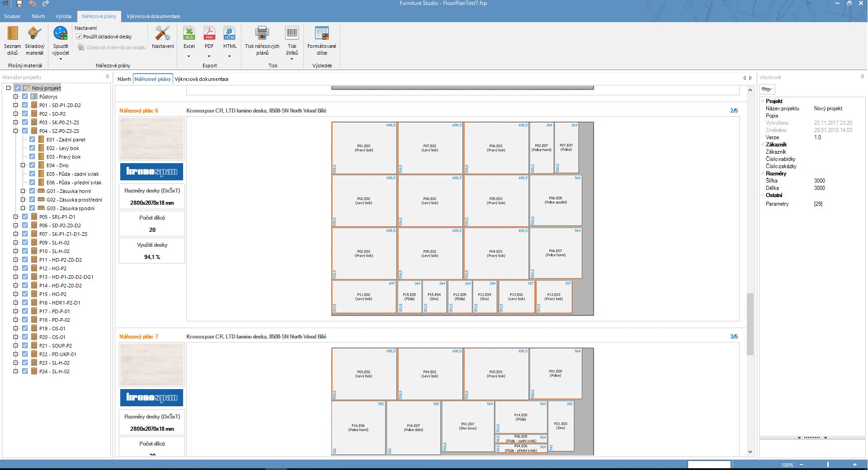This screenshot has width=868, height=470.
Task: Open Skladový materiál stock material
Action: pos(35,41)
